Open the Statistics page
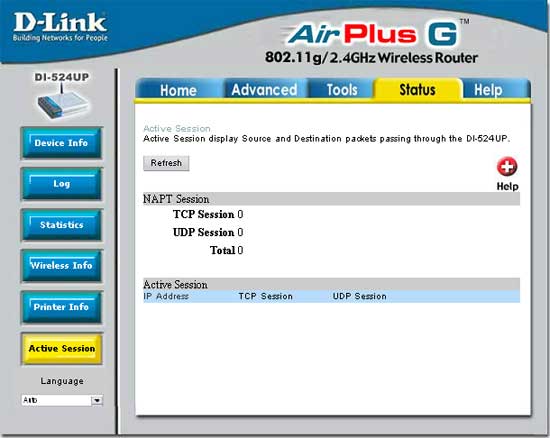550x438 pixels. pyautogui.click(x=61, y=225)
